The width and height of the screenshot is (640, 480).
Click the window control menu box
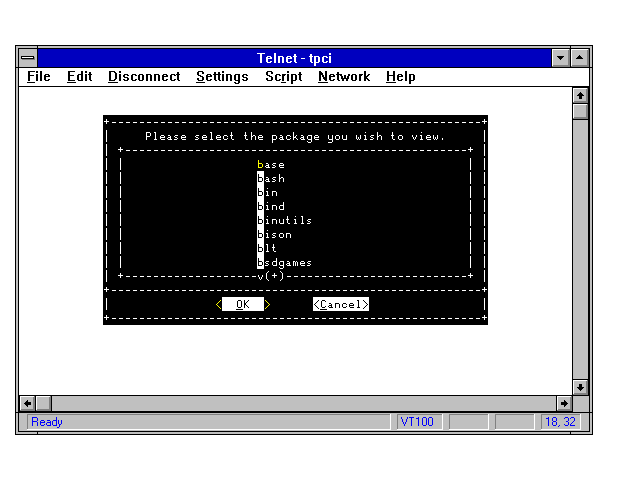[x=27, y=58]
